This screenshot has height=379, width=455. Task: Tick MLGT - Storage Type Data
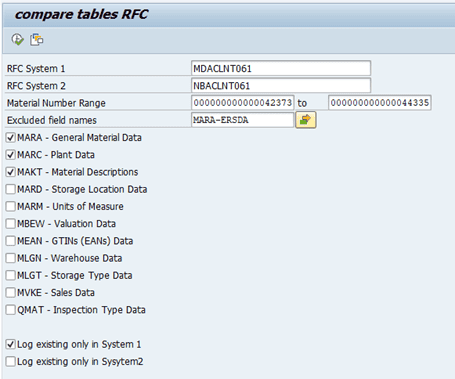pos(11,275)
